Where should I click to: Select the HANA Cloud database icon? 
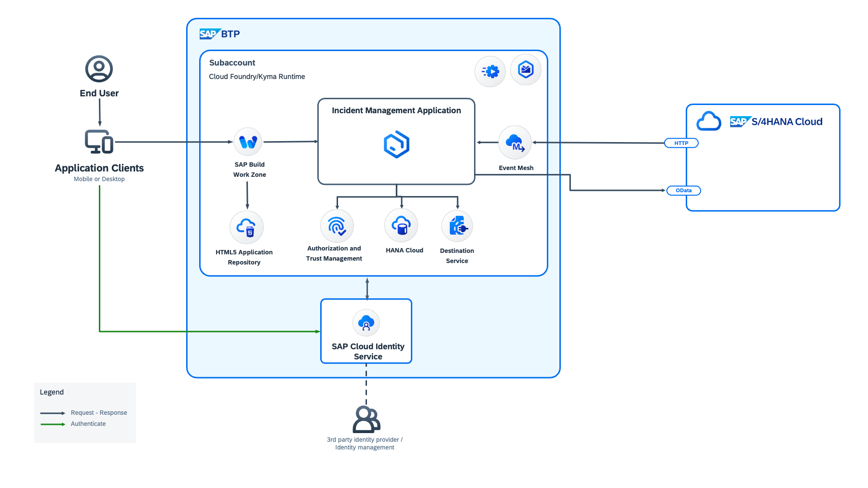401,225
